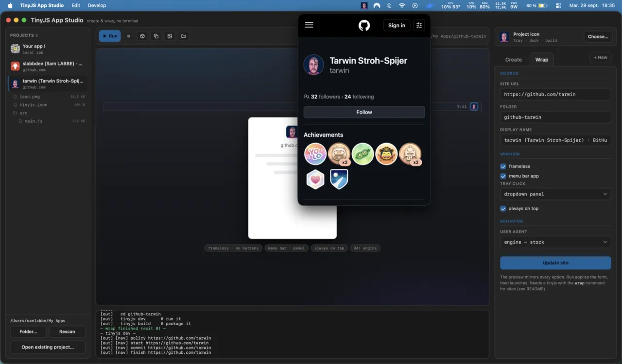Image resolution: width=622 pixels, height=364 pixels.
Task: Select the tarwin (Tarwin Stroh-Spijer) project
Action: [48, 83]
